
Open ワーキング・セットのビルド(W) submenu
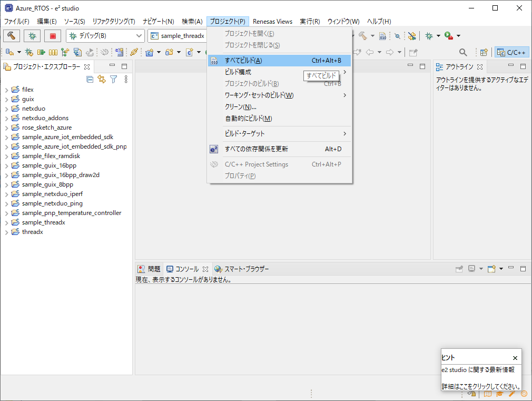point(279,95)
